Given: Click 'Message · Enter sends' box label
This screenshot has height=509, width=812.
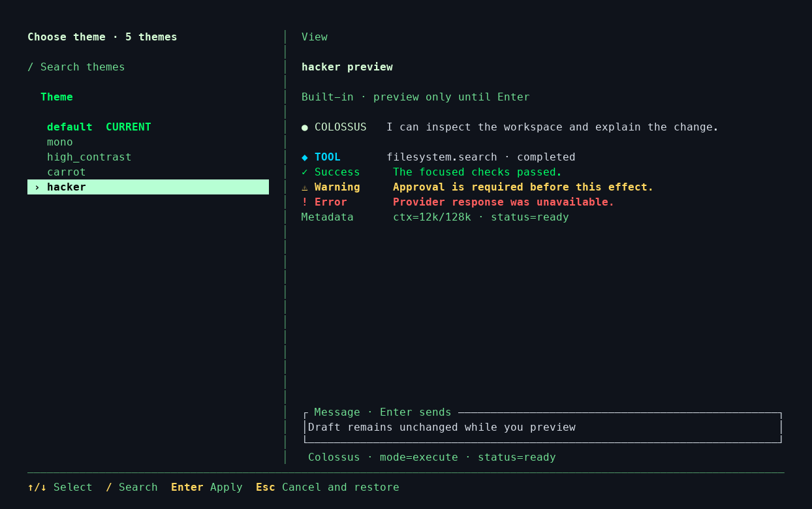Looking at the screenshot, I should coord(383,412).
